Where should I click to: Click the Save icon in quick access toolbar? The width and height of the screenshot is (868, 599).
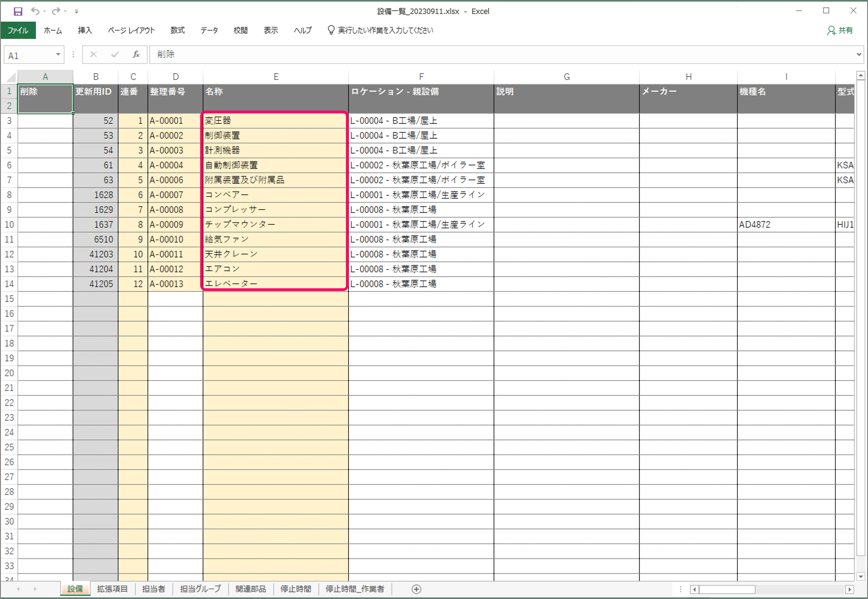tap(18, 11)
